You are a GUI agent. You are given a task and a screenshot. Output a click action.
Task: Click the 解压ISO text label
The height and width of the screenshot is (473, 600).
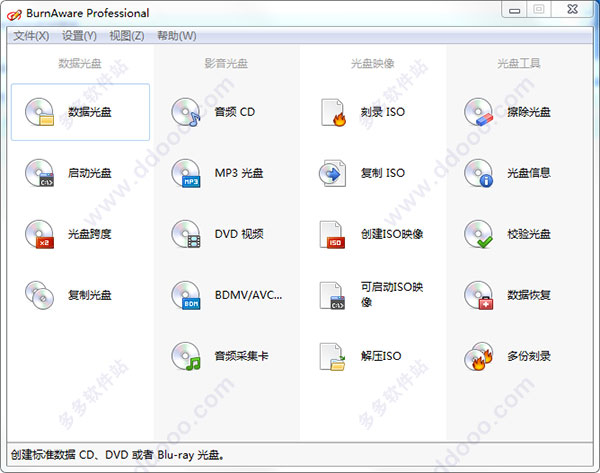click(x=381, y=356)
